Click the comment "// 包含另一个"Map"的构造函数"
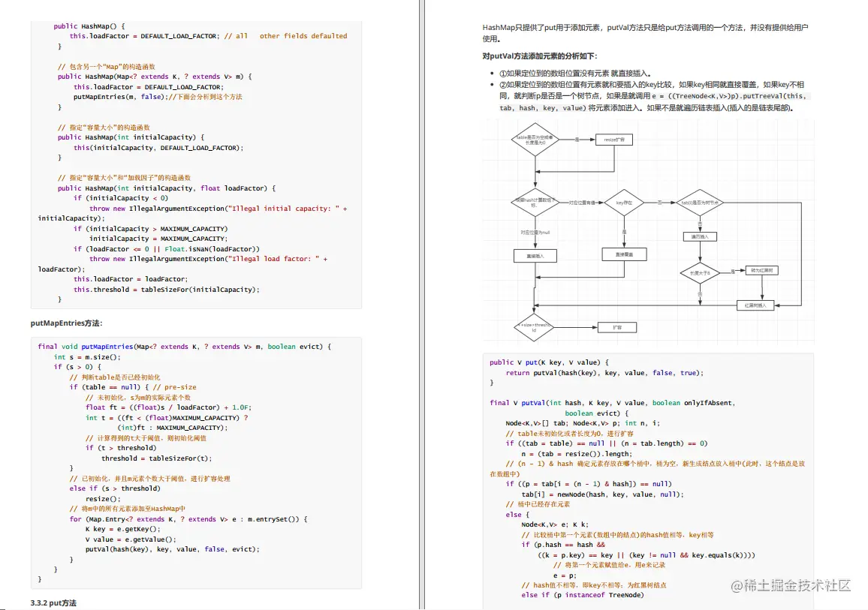868x610 pixels. click(x=107, y=66)
